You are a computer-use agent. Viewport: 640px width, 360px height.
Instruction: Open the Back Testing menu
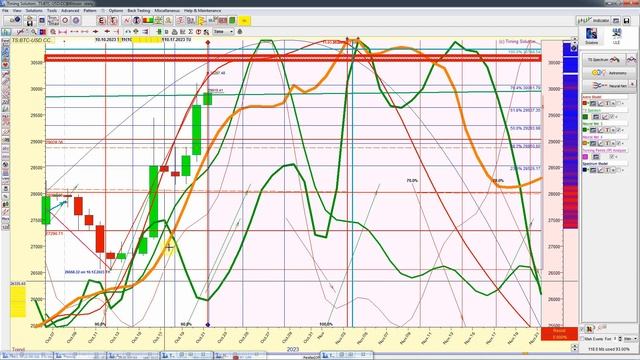click(139, 10)
